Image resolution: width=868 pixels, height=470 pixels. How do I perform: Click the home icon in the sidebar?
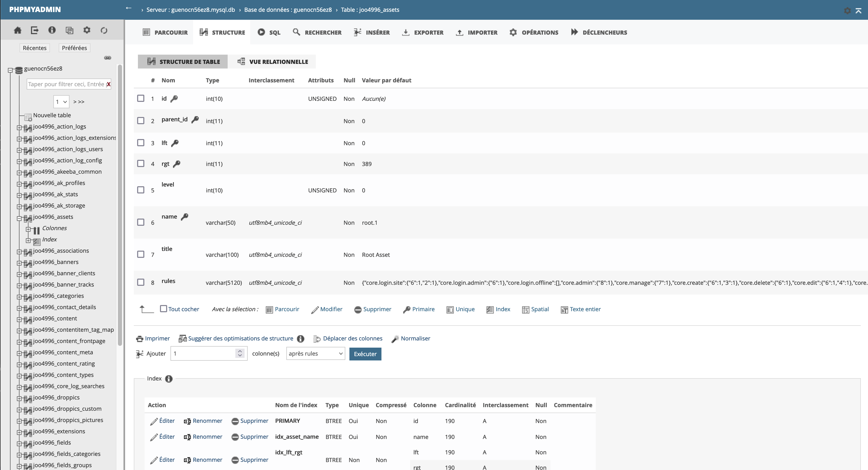coord(17,30)
